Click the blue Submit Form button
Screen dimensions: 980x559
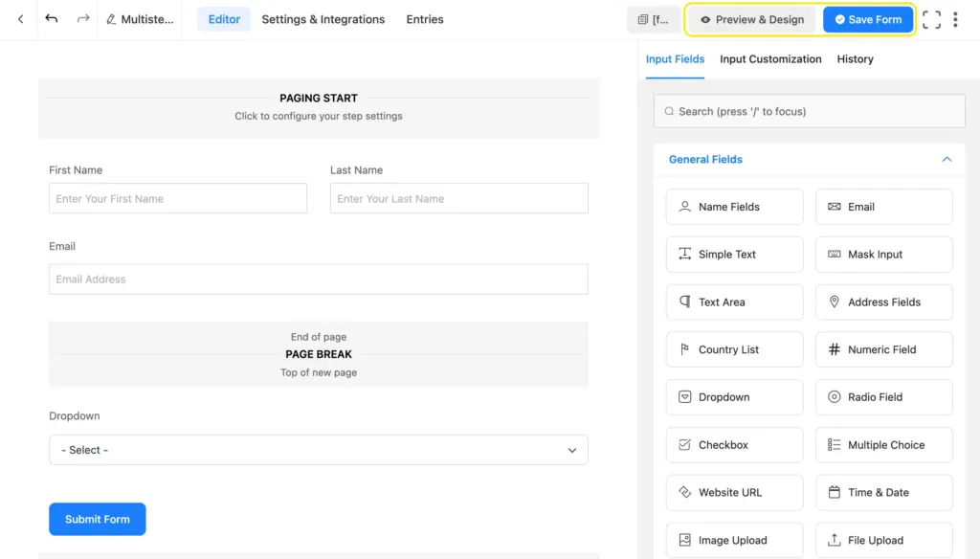point(98,519)
